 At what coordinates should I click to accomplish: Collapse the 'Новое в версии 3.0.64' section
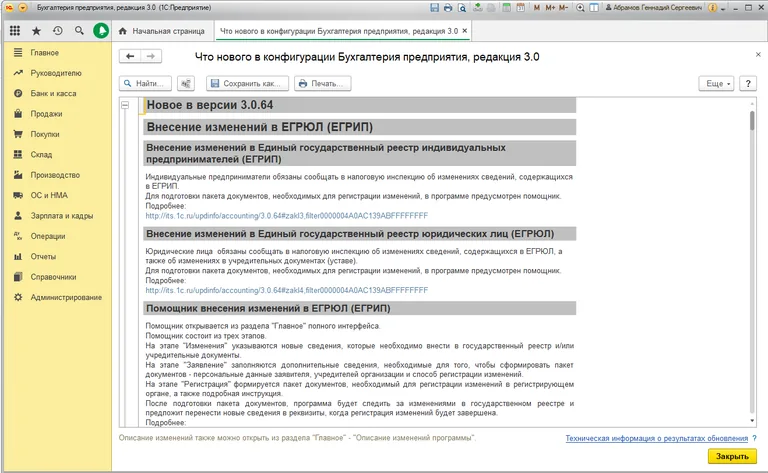point(124,105)
